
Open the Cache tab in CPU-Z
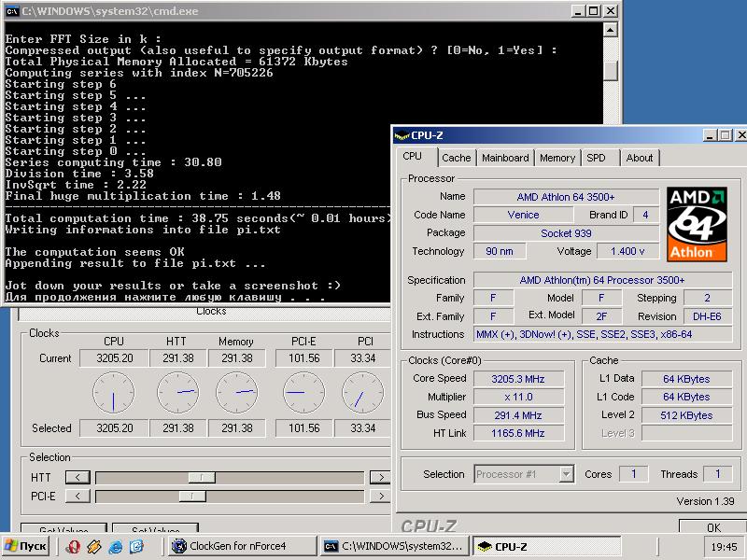tap(456, 158)
